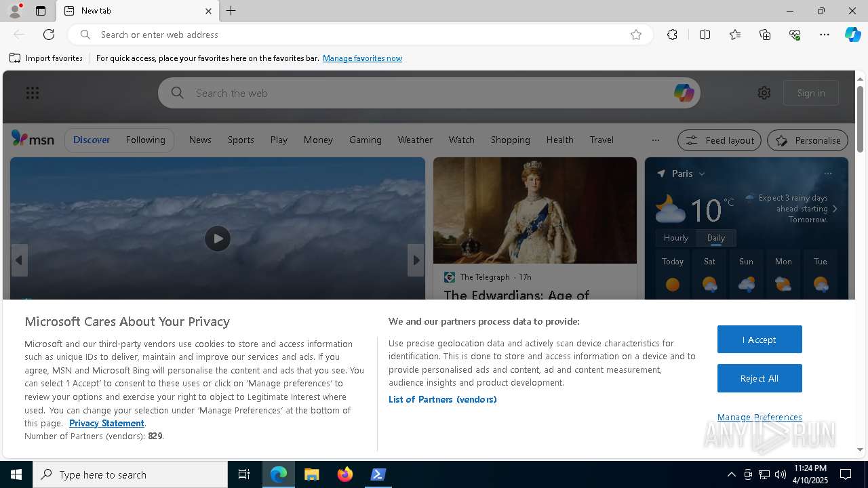Click Copilot icon in web search box
This screenshot has width=868, height=488.
click(x=684, y=93)
